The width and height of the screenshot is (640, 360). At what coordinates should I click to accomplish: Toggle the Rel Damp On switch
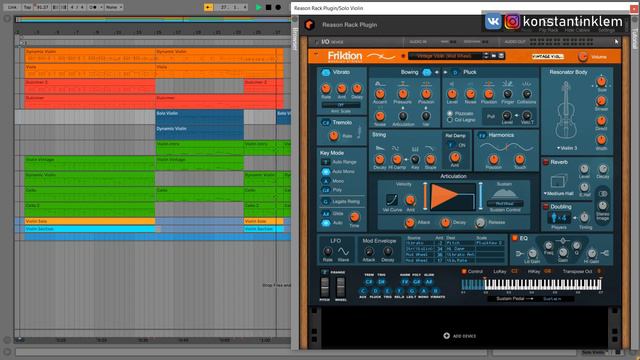(x=451, y=145)
